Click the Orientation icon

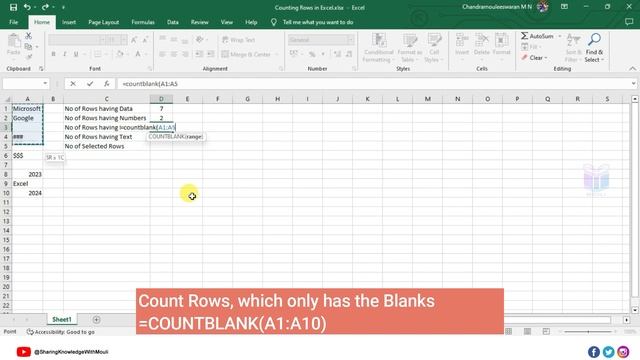200,40
